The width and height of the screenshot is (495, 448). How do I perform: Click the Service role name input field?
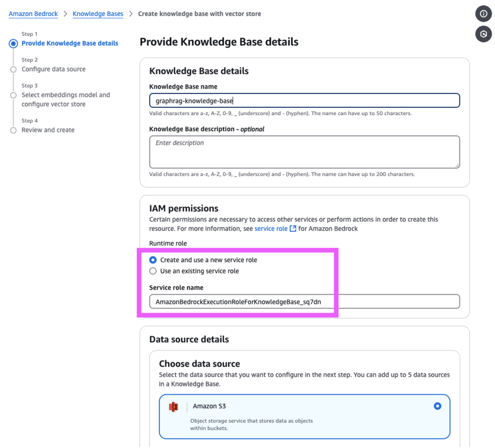point(304,301)
